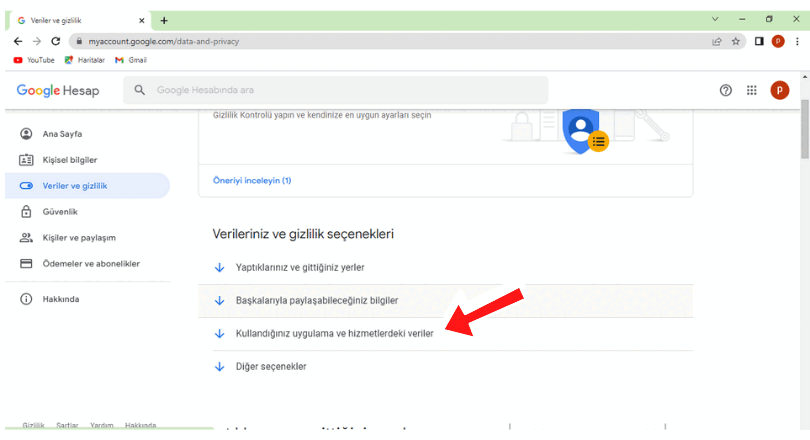Click the Gizlilik Kontrolü yapın description text
This screenshot has height=440, width=810.
pos(322,115)
